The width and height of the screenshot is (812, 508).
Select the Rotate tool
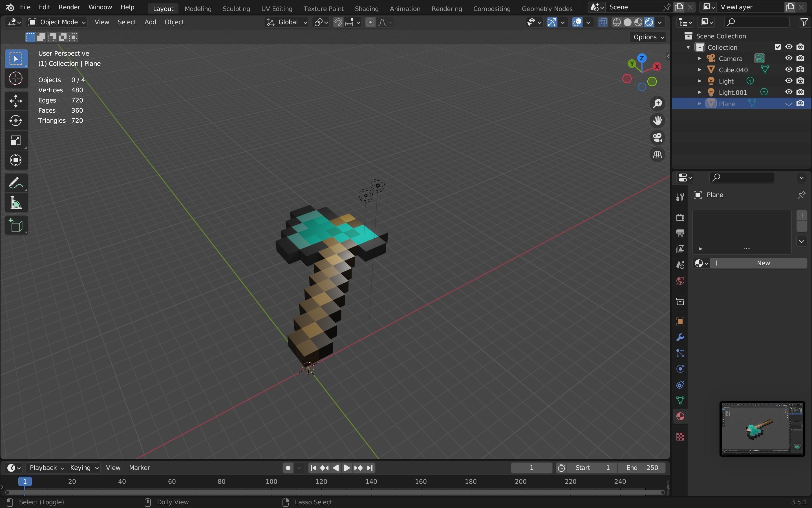tap(16, 121)
